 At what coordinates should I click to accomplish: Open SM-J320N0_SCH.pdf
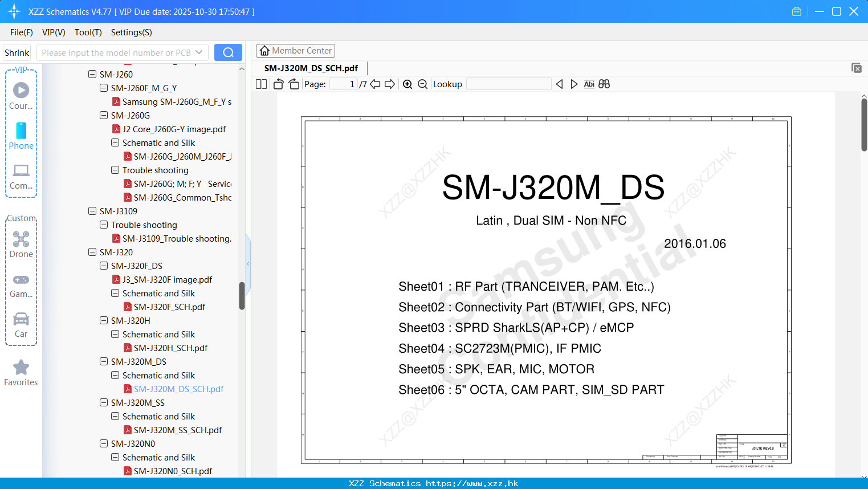click(x=168, y=471)
